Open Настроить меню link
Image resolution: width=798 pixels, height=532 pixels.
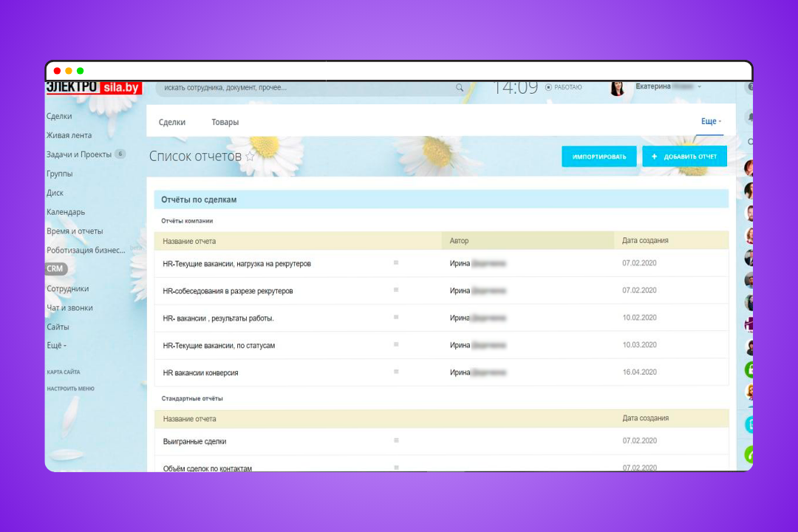(x=71, y=389)
